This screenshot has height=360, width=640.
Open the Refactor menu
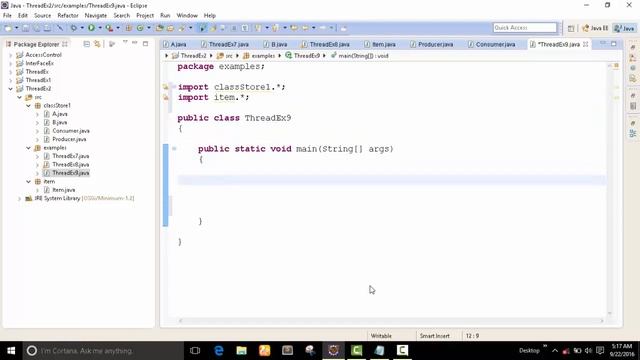pos(68,16)
